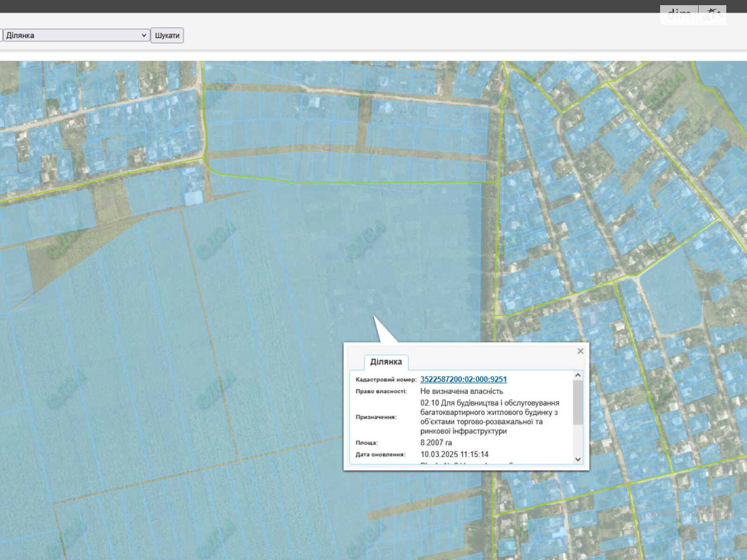Click the update date 10.03.2025 11:15:14
Screen dimensions: 747x560
click(x=454, y=454)
